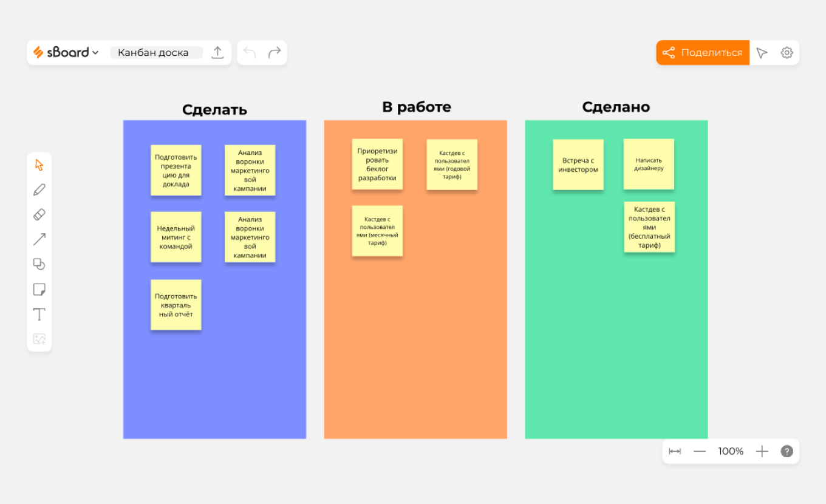Zoom out with the minus button
826x504 pixels.
[700, 451]
